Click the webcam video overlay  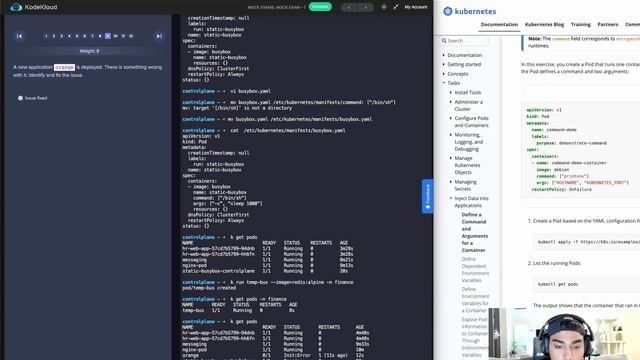564,334
